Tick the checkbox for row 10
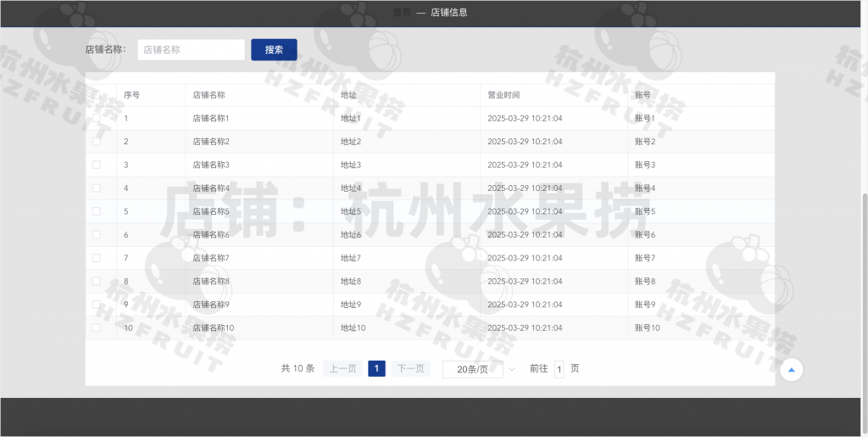This screenshot has width=868, height=437. coord(97,328)
